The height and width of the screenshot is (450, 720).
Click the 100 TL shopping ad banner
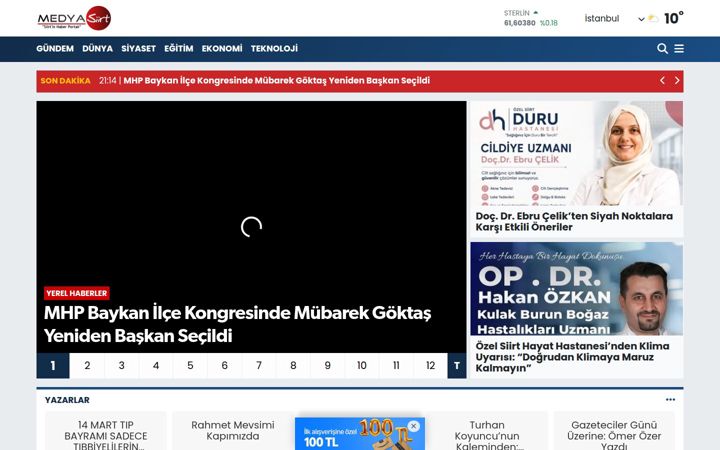click(x=360, y=434)
